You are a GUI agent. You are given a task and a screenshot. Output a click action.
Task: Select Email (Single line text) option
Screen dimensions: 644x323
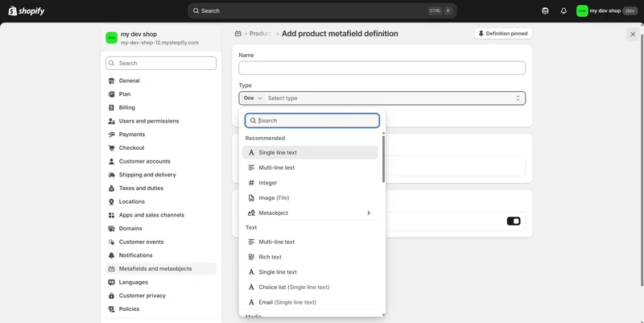pos(310,302)
